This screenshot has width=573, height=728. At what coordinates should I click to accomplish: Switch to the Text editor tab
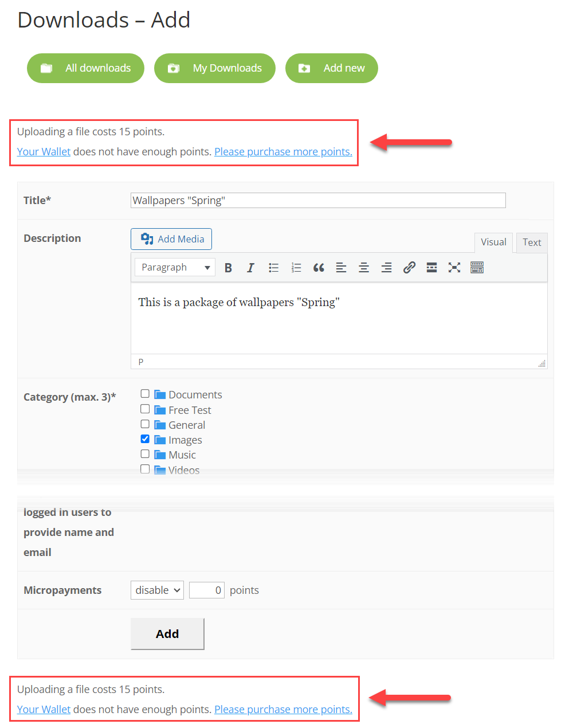click(x=532, y=243)
